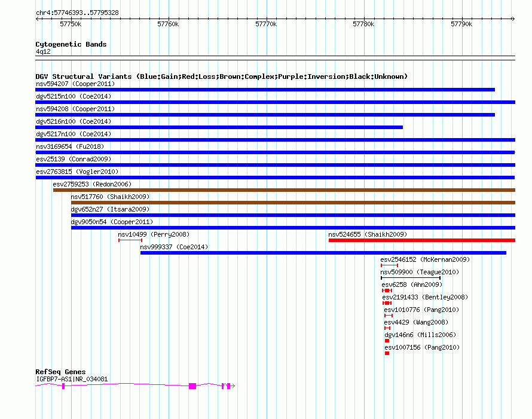Click the red square for dgv146n6
The height and width of the screenshot is (419, 532).
(x=387, y=341)
